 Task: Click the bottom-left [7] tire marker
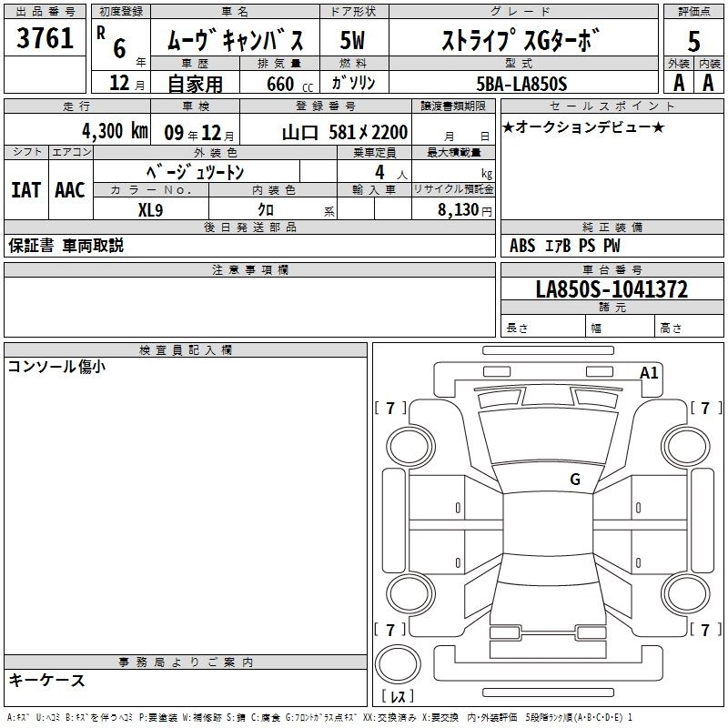[x=390, y=630]
